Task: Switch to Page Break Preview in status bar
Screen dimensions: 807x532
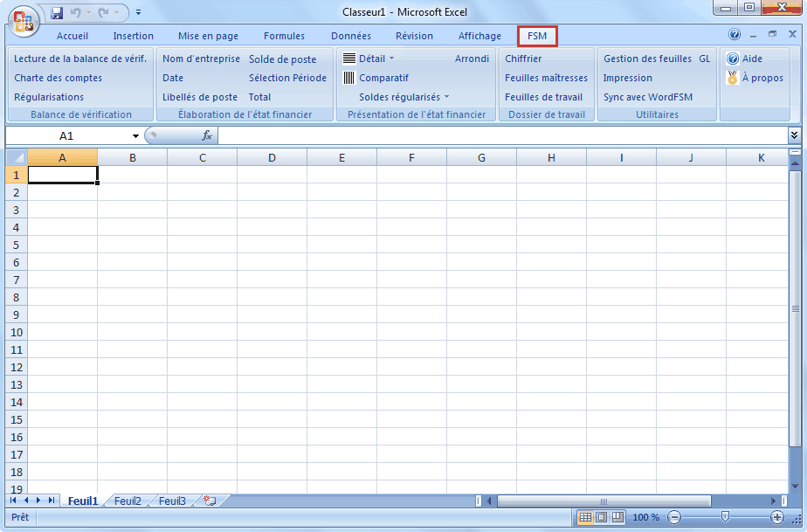Action: [617, 517]
